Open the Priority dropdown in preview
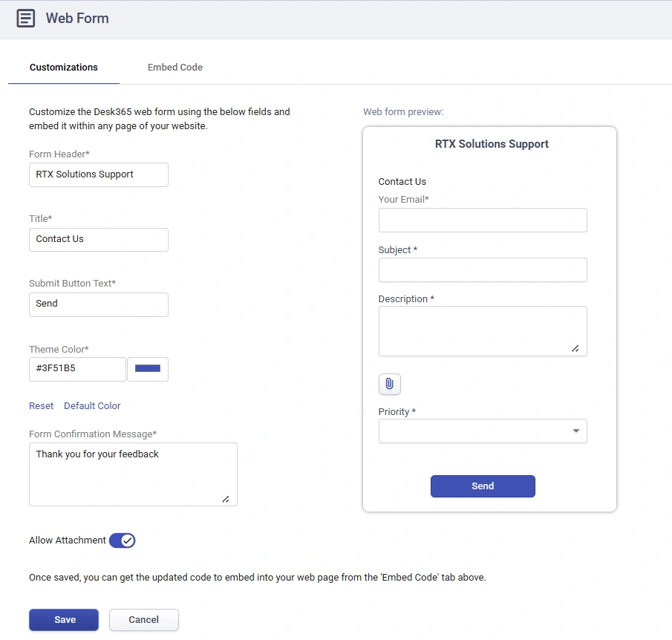The image size is (672, 640). point(483,431)
